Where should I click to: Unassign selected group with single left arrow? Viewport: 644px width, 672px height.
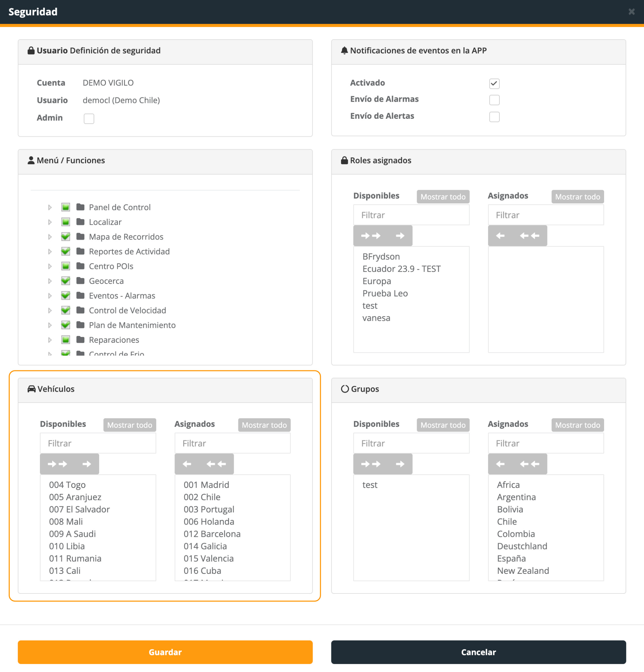click(500, 464)
